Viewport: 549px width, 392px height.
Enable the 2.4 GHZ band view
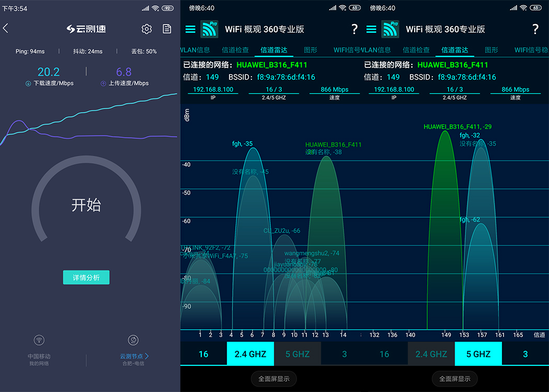click(x=250, y=354)
